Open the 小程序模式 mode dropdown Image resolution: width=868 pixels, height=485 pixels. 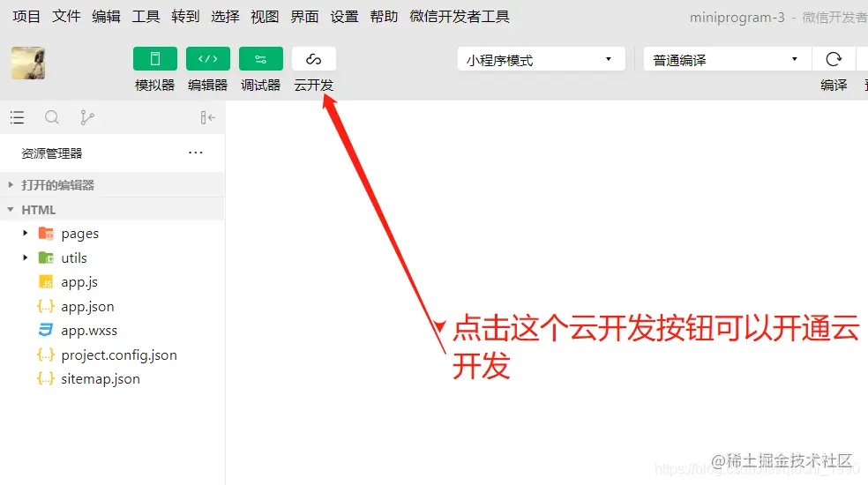(x=542, y=59)
